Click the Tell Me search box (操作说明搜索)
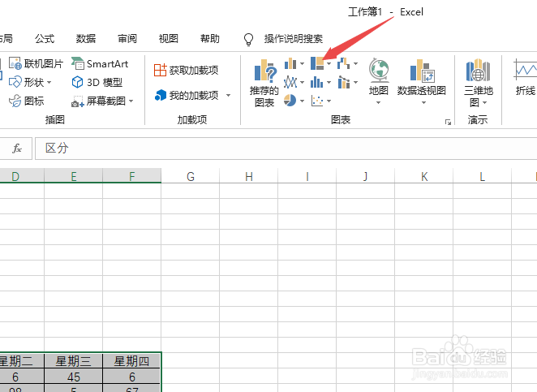This screenshot has height=392, width=537. click(x=294, y=39)
